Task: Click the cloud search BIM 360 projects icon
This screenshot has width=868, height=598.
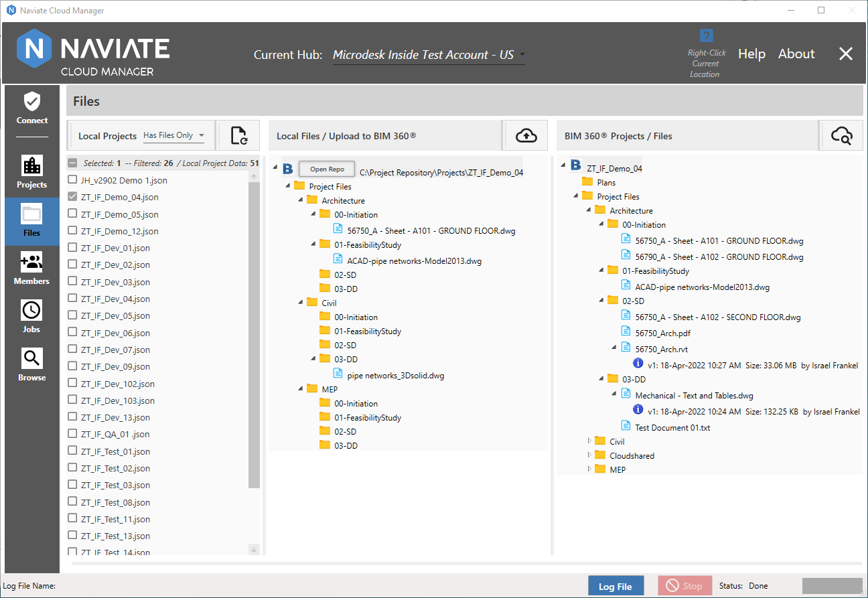Action: pos(841,136)
